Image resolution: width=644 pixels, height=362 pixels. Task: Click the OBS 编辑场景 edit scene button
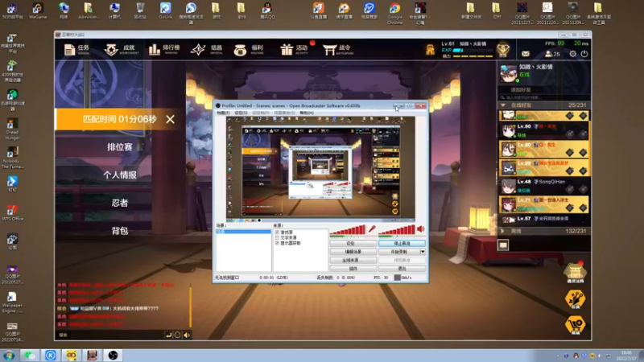coord(353,252)
